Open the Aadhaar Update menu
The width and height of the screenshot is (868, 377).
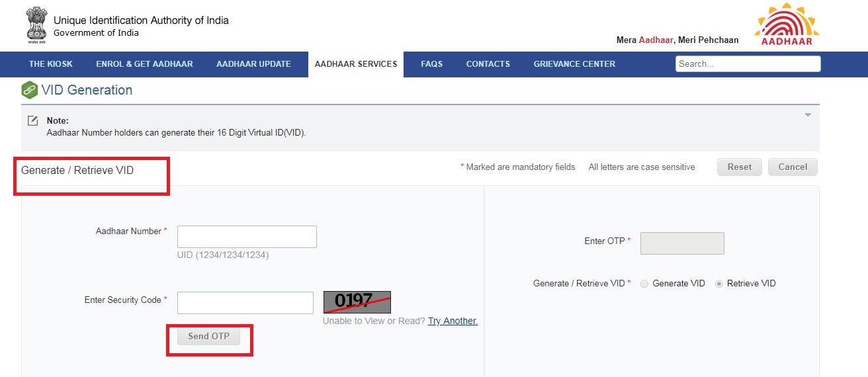(x=253, y=64)
